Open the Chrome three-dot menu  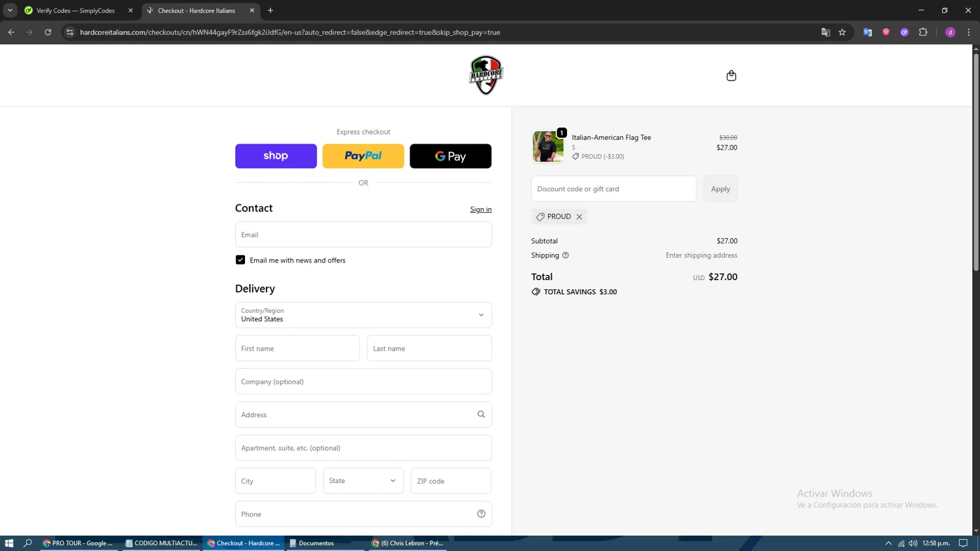pyautogui.click(x=968, y=32)
